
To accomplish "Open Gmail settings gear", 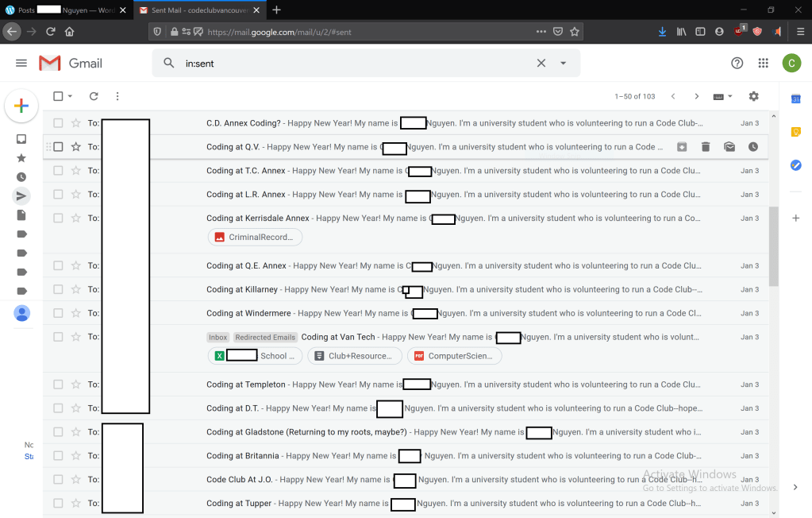I will pos(753,96).
